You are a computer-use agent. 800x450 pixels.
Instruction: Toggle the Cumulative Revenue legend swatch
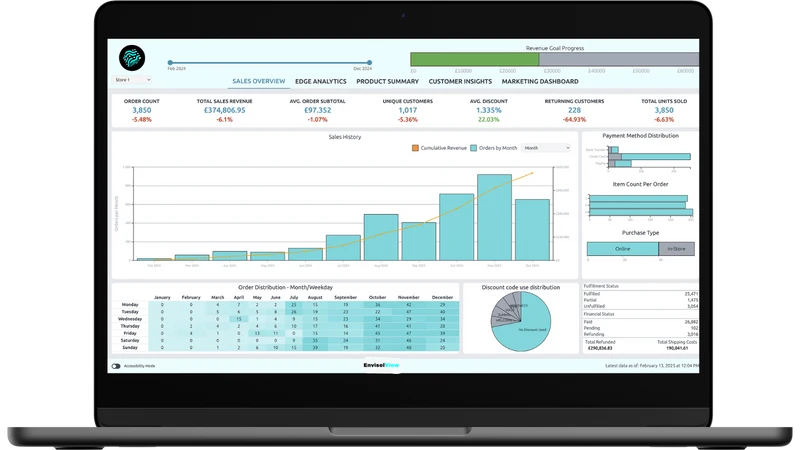[415, 148]
